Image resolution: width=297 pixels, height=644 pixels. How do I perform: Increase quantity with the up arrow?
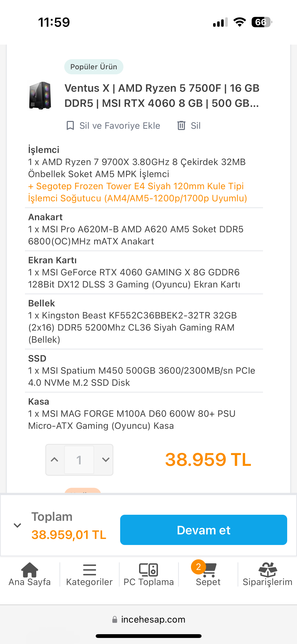pyautogui.click(x=54, y=460)
